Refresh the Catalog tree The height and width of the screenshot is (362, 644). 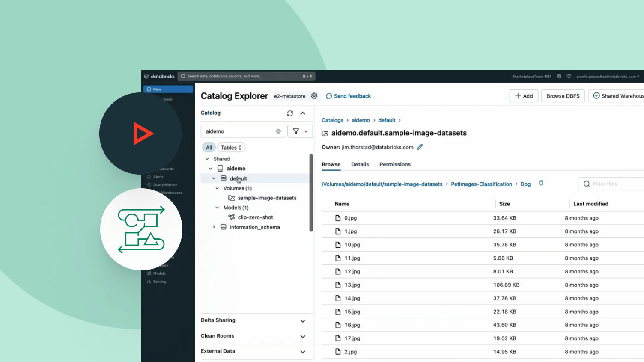290,113
